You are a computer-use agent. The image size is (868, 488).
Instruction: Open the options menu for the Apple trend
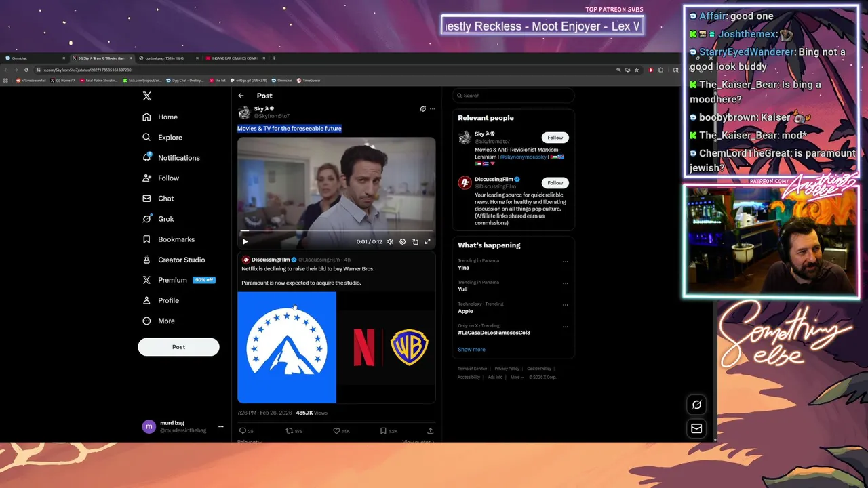565,305
